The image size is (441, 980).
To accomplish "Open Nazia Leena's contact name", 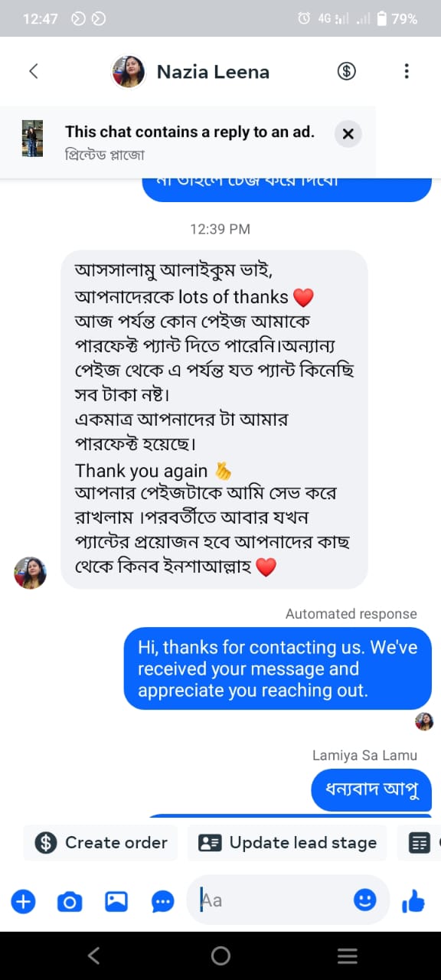I will pyautogui.click(x=213, y=71).
